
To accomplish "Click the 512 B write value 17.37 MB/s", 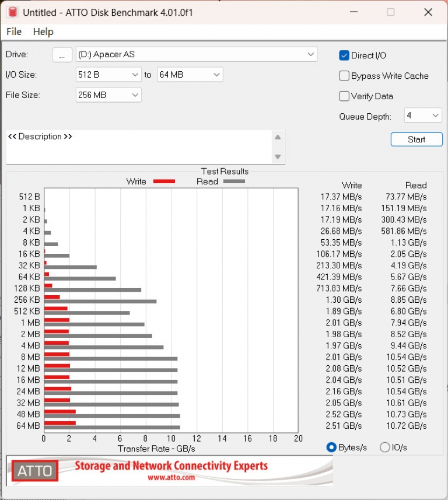I will (341, 197).
